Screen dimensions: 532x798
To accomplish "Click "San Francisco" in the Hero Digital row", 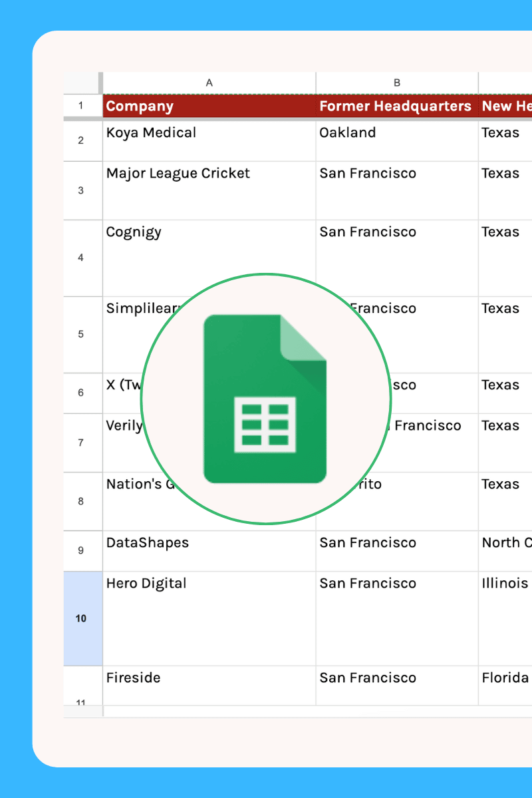I will (x=368, y=583).
